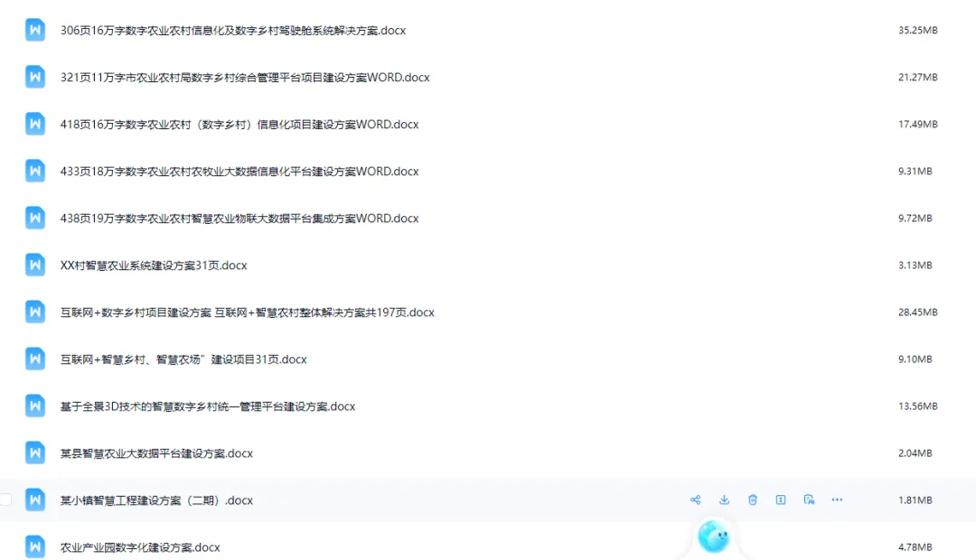The height and width of the screenshot is (560, 976).
Task: Click Word icon beside 农业产业园数字化建设方案
Action: coord(35,547)
